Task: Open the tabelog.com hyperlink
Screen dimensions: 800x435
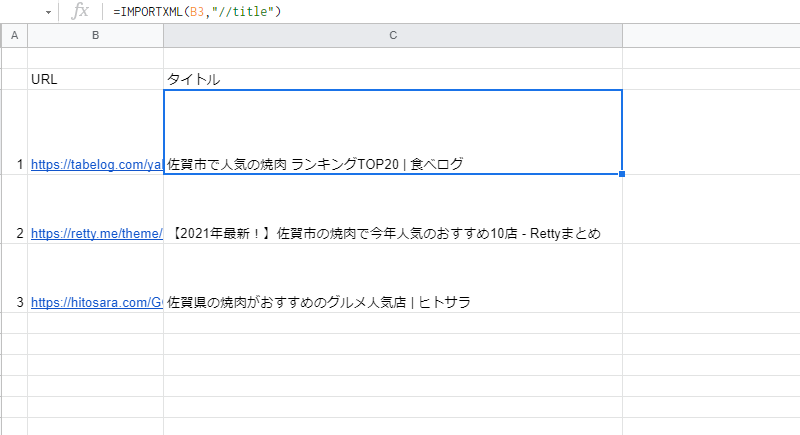Action: [96, 165]
